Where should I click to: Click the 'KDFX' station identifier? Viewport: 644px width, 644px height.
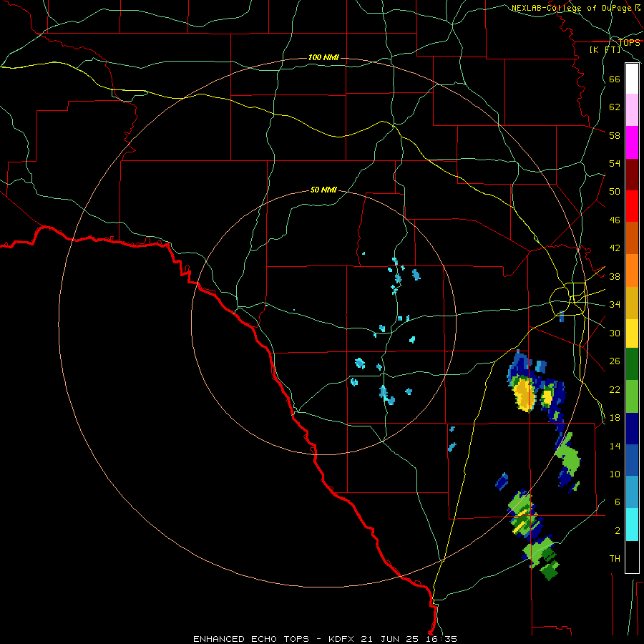tap(343, 639)
